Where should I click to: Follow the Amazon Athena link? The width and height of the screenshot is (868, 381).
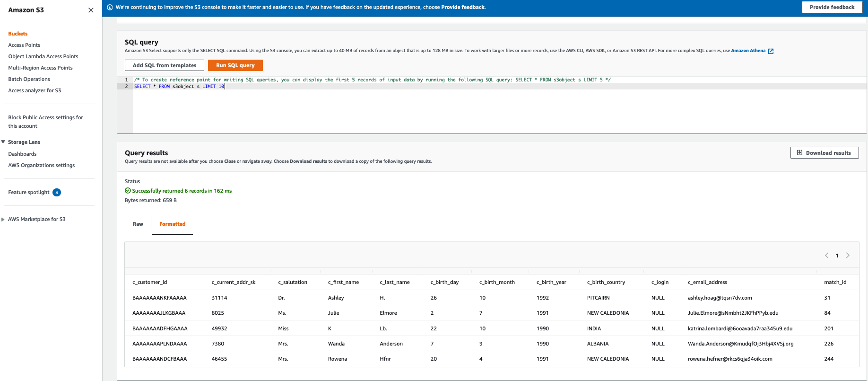748,51
